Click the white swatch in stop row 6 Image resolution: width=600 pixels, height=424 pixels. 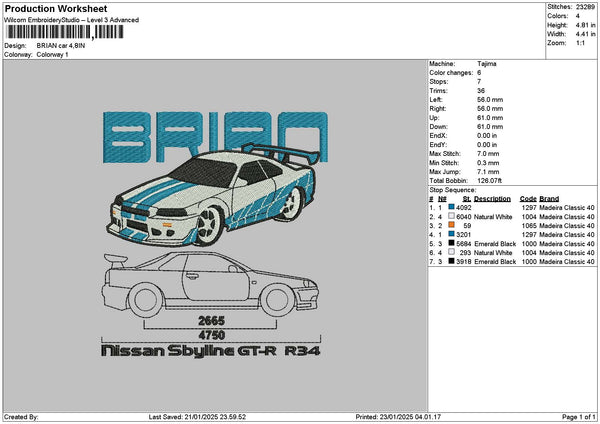coord(452,252)
